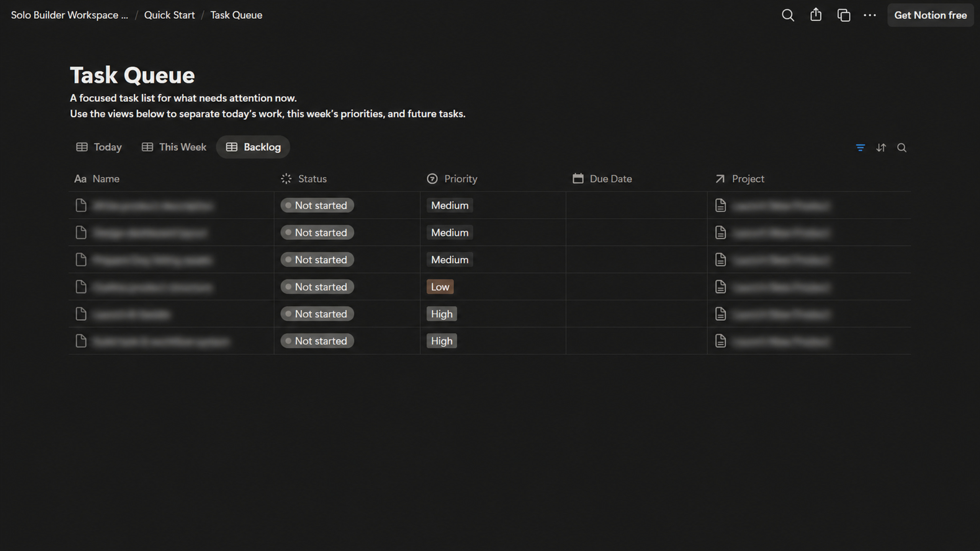This screenshot has height=551, width=980.
Task: Click project page icon in last row
Action: coord(720,341)
